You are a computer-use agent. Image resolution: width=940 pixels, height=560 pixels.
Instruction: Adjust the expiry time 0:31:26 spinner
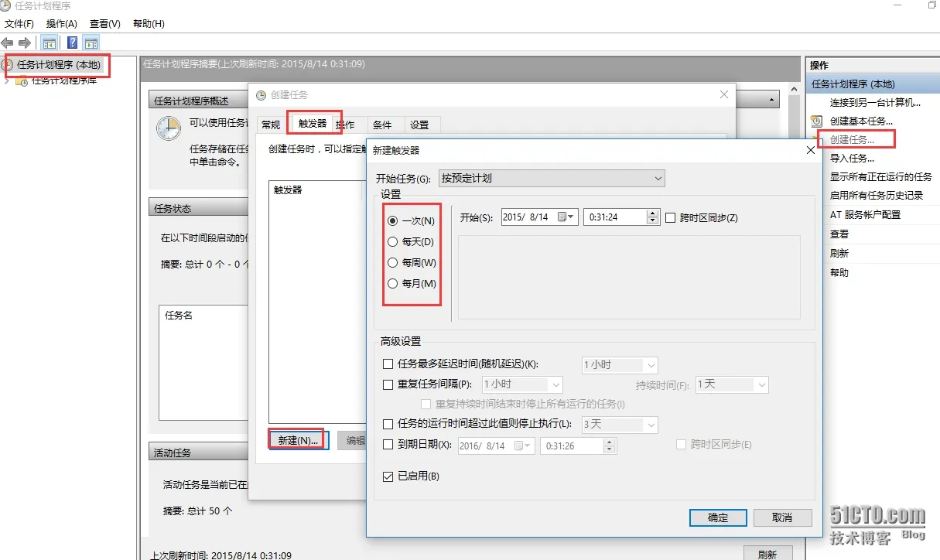(609, 446)
